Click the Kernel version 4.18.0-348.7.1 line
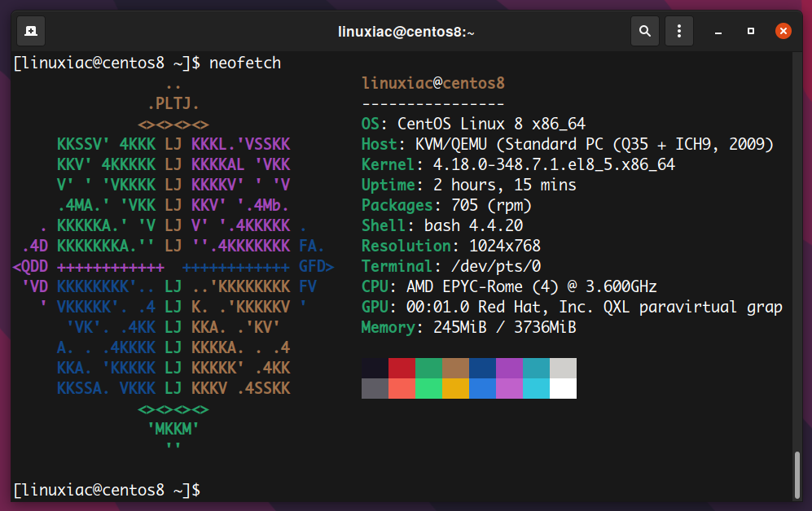Screen dimensions: 812x511 (x=518, y=164)
